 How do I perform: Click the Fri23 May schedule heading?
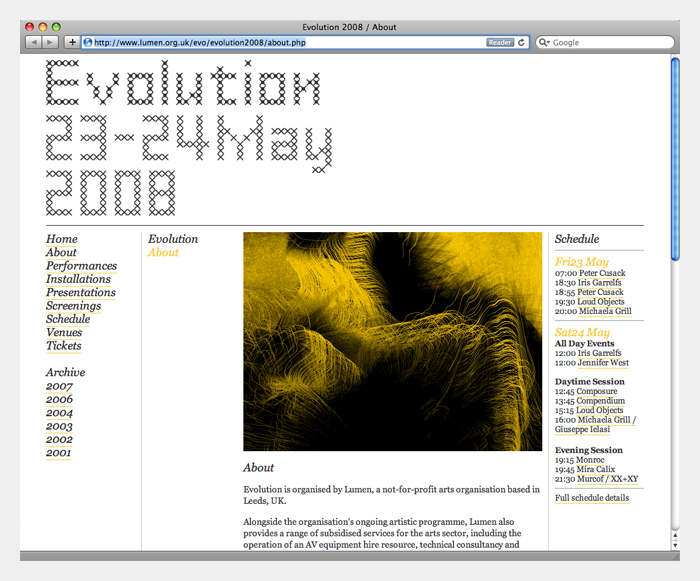(582, 262)
